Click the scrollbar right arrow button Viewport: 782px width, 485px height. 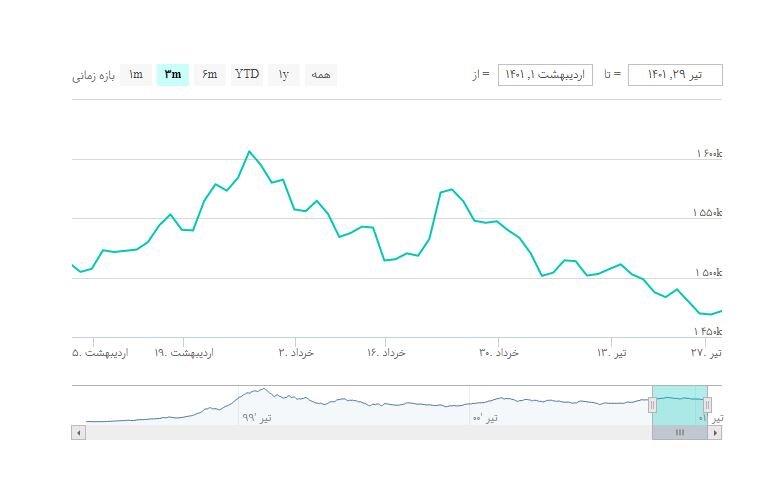click(715, 433)
